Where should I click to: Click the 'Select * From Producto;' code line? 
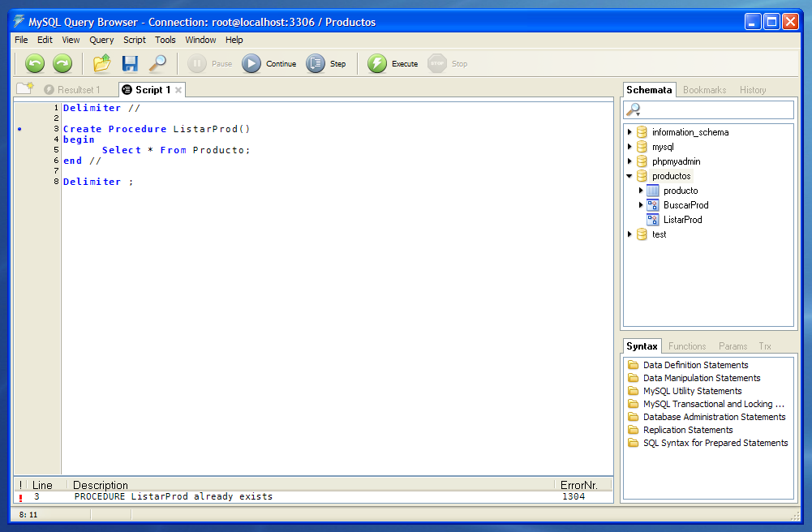(176, 150)
